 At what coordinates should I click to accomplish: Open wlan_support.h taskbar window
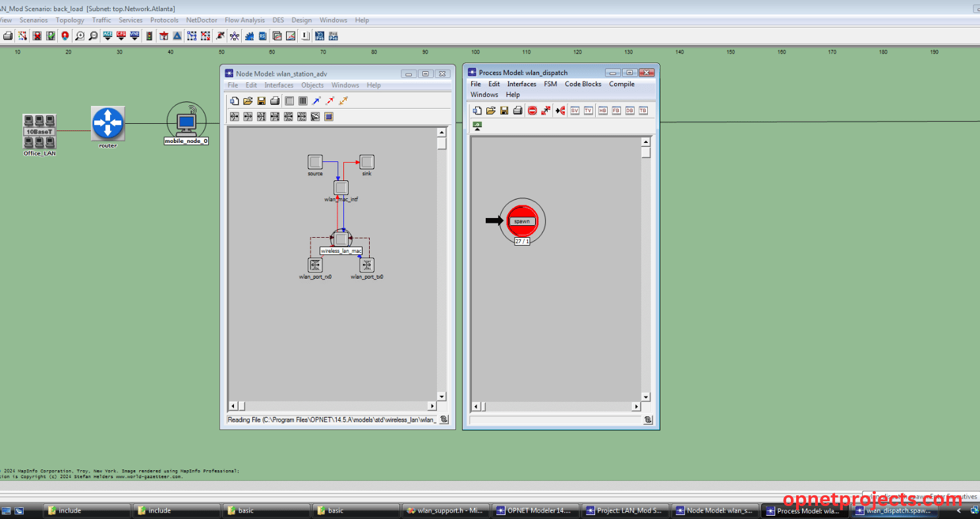pyautogui.click(x=446, y=510)
